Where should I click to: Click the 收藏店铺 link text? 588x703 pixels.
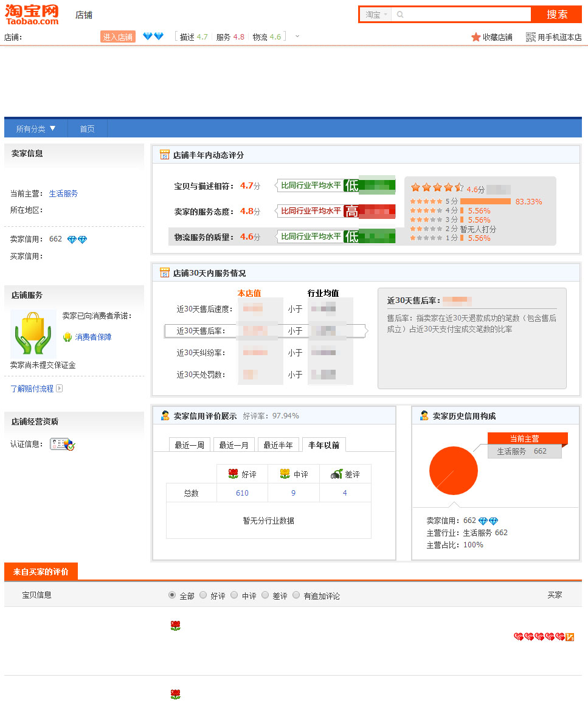pyautogui.click(x=497, y=37)
